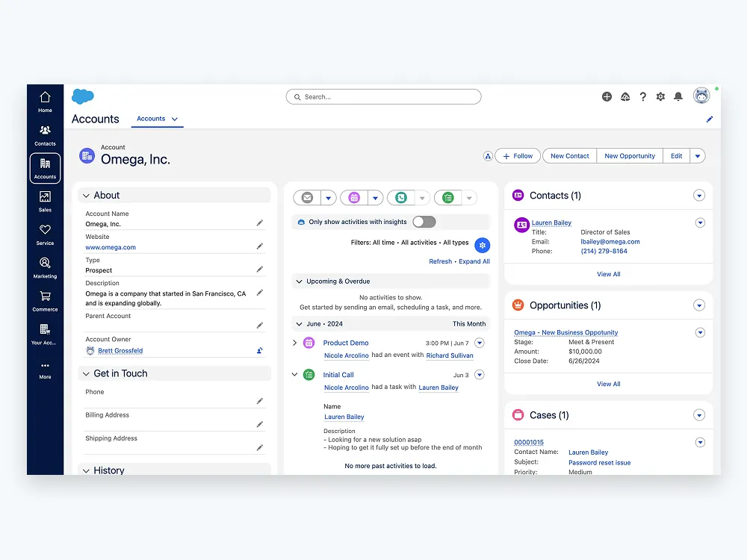
Task: Edit the Account Name field pencil
Action: tap(260, 223)
